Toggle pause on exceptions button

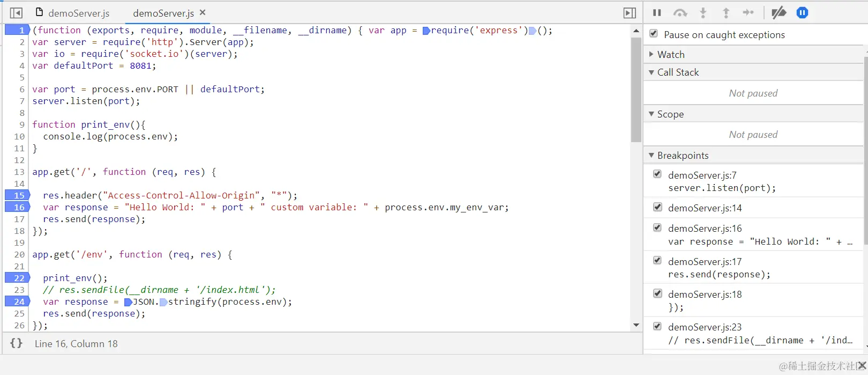coord(802,13)
